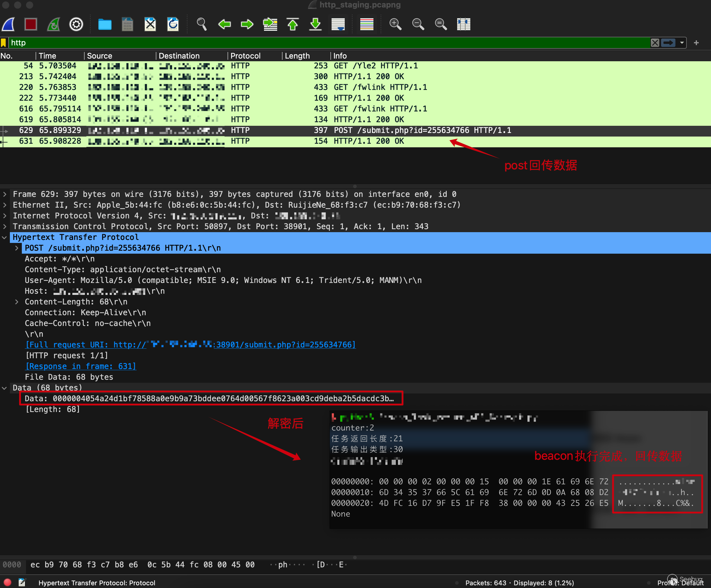
Task: Sort packets by Protocol column header
Action: (245, 56)
